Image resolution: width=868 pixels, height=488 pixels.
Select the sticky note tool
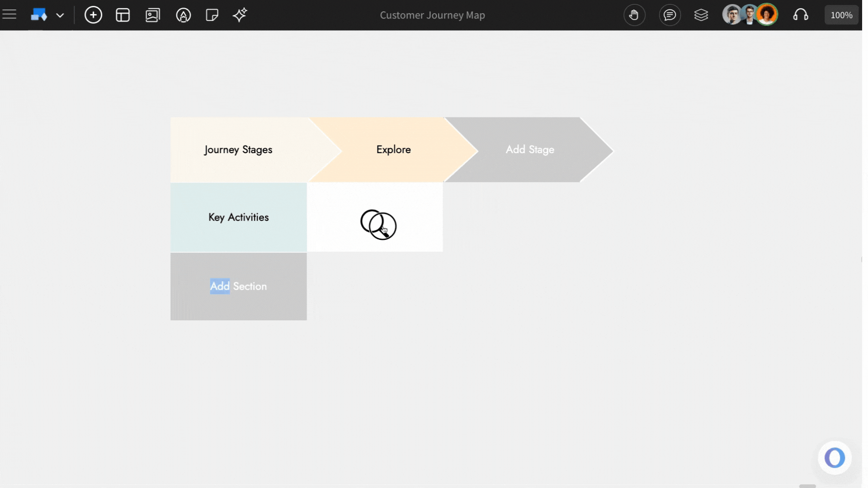(212, 15)
